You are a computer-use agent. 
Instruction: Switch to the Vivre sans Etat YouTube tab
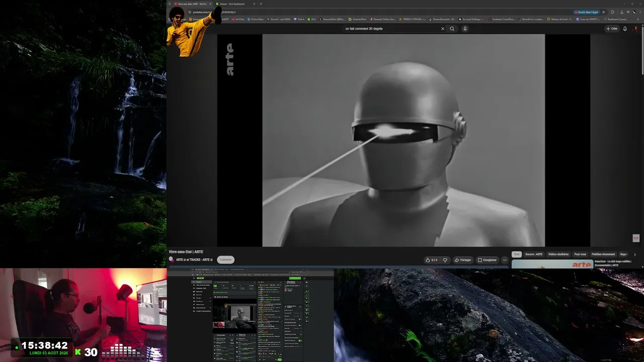[191, 4]
